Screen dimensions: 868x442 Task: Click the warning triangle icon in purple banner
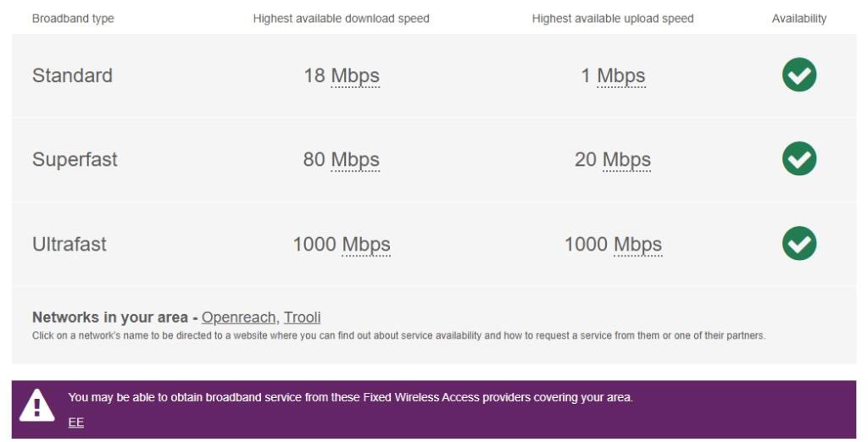click(37, 406)
